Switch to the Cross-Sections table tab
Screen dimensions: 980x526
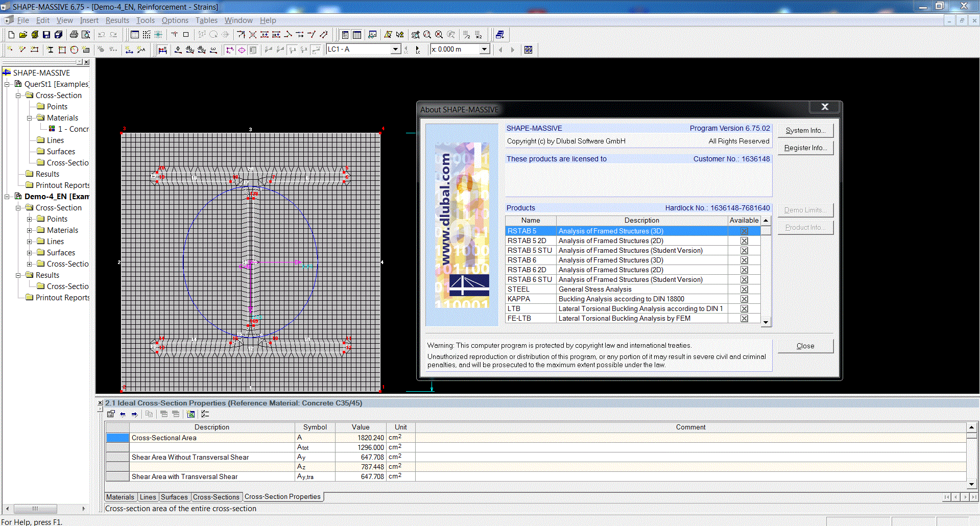click(216, 497)
